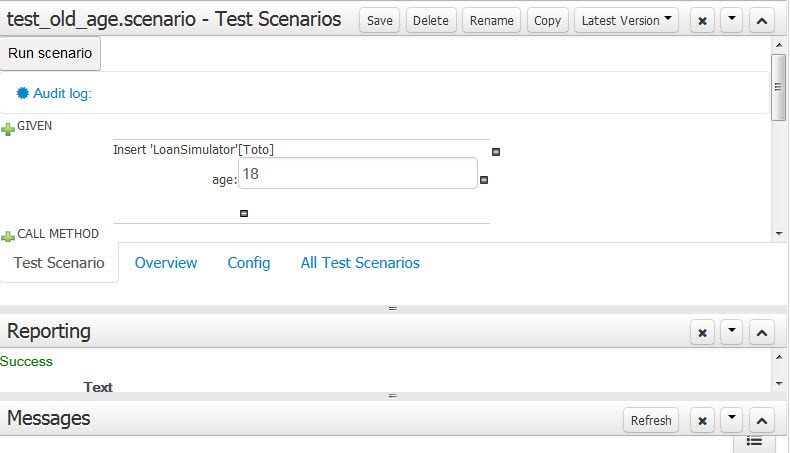Collapse the Messages panel with the chevron
This screenshot has width=790, height=453.
pos(761,420)
